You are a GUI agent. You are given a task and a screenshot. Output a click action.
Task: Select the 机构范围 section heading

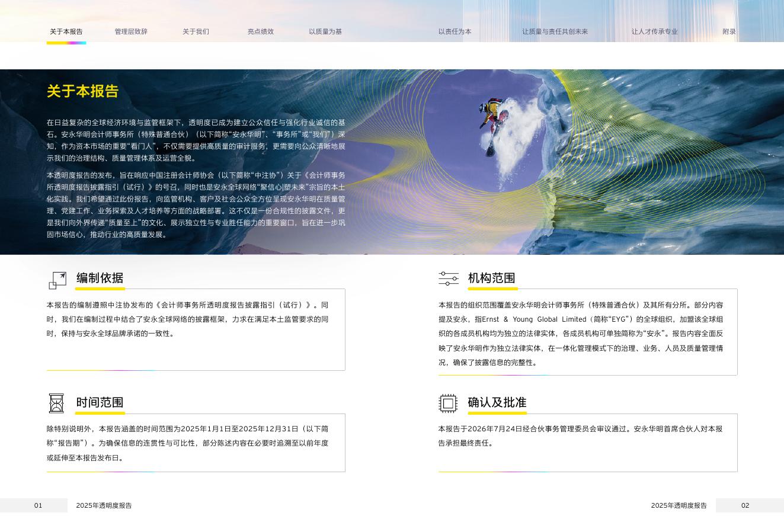492,278
